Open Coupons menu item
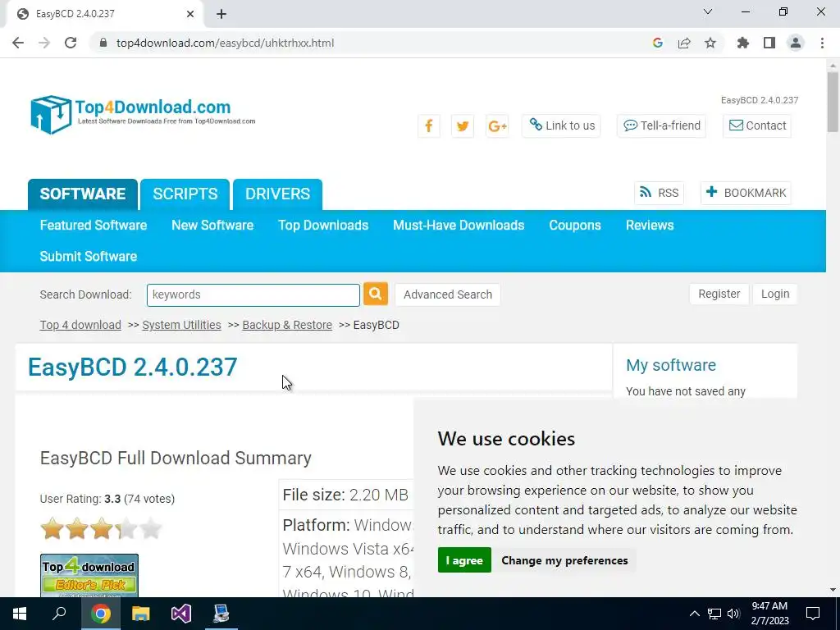The image size is (840, 630). [575, 225]
